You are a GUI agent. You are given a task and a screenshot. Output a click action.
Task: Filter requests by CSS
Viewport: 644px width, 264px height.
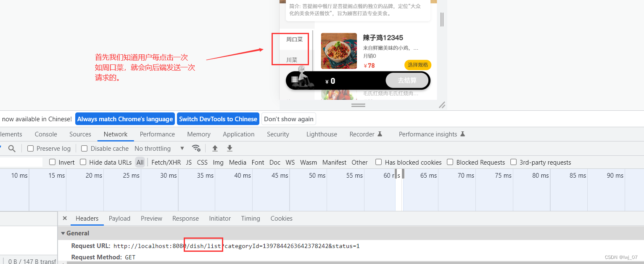(202, 162)
